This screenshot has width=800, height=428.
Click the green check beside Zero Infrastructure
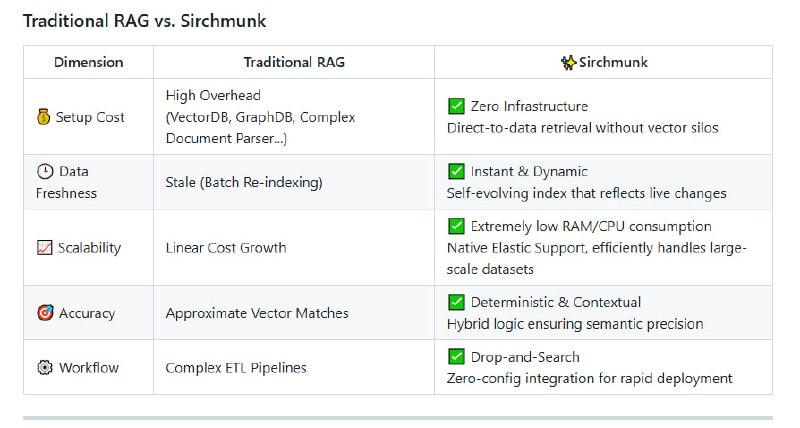pyautogui.click(x=456, y=106)
